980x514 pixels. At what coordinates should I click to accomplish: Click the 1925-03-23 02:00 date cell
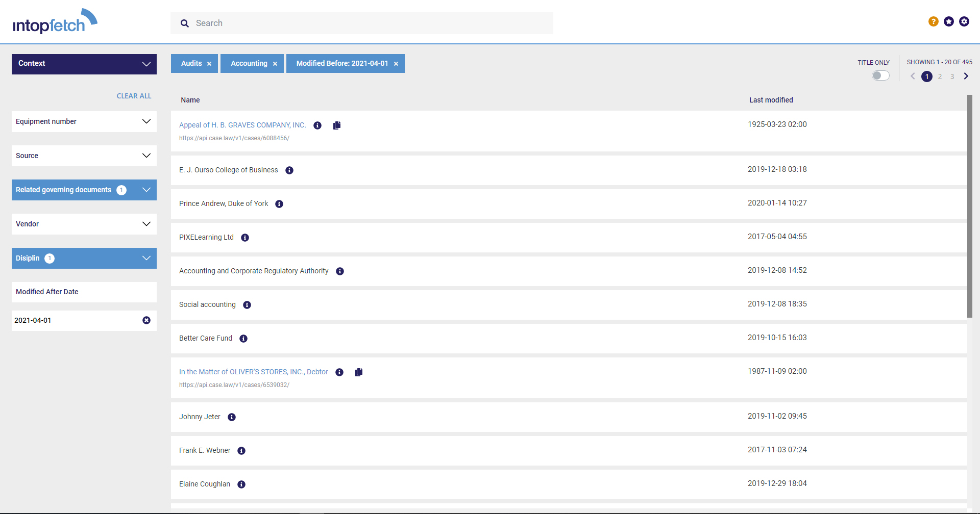pos(777,124)
